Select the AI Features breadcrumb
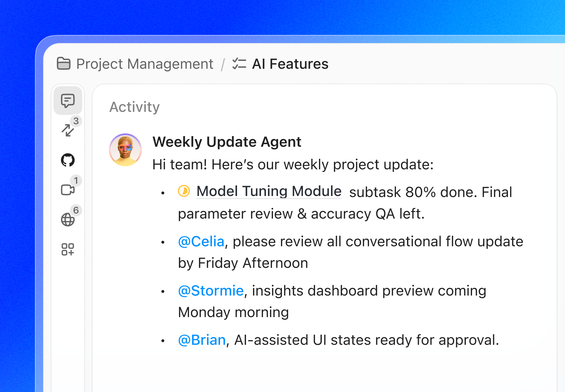This screenshot has height=392, width=565. tap(290, 64)
